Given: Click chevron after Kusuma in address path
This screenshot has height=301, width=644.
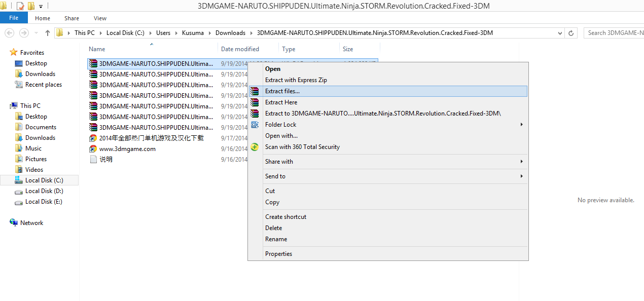Looking at the screenshot, I should tap(209, 33).
